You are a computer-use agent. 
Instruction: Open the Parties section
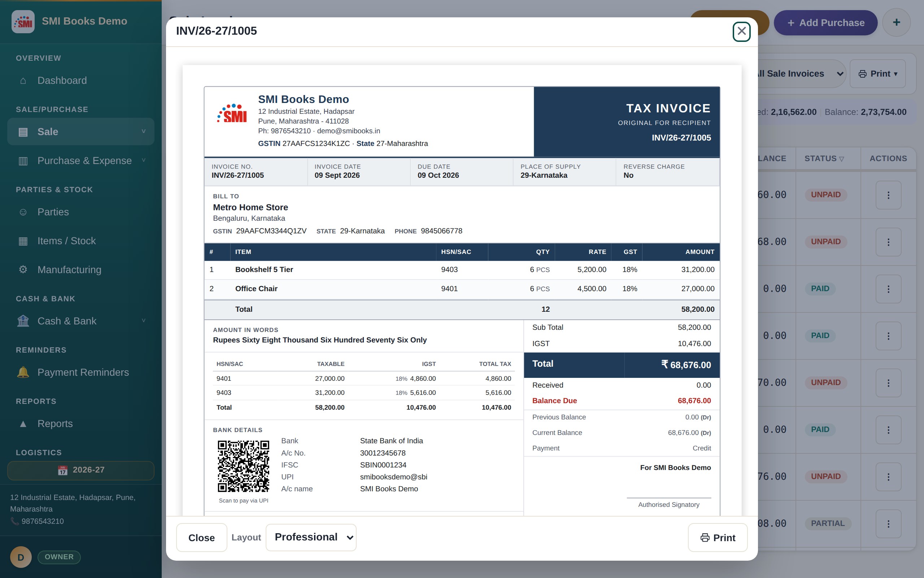pyautogui.click(x=80, y=212)
